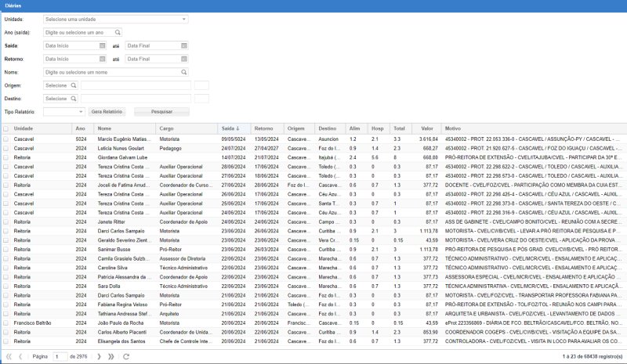Viewport: 627px width, 364px height.
Task: Open calendar for Retorno Data Início
Action: tap(103, 59)
